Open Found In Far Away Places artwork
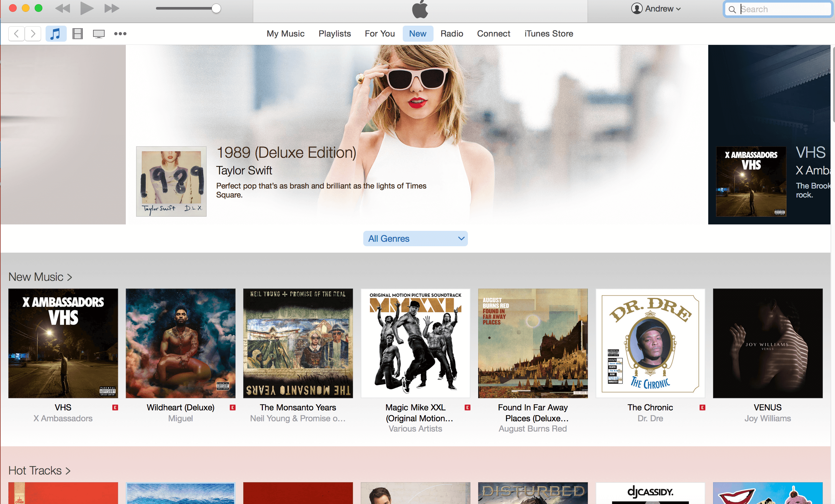The image size is (835, 504). (x=533, y=343)
